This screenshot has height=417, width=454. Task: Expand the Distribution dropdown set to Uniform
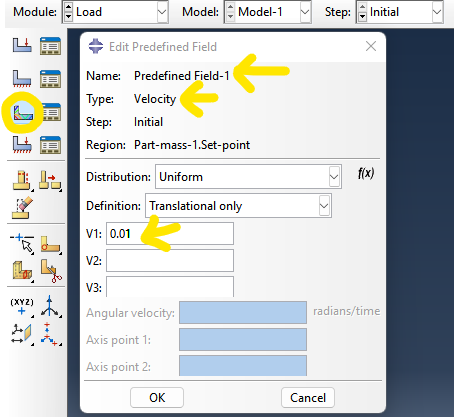click(248, 176)
